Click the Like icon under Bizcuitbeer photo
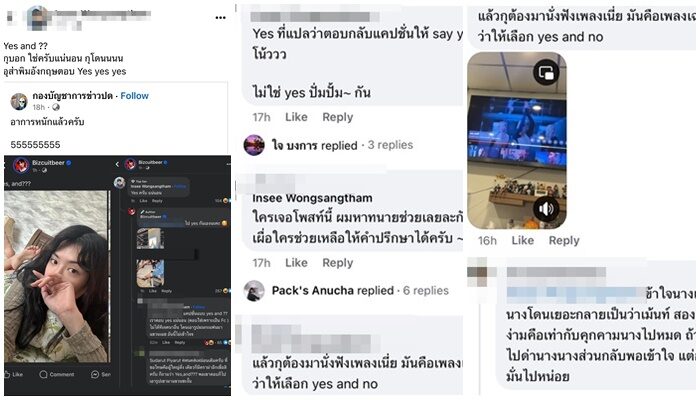 [13, 374]
